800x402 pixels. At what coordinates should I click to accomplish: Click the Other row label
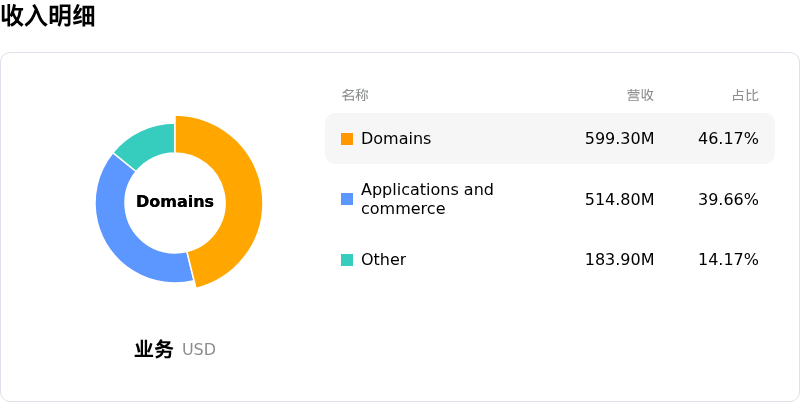point(384,260)
